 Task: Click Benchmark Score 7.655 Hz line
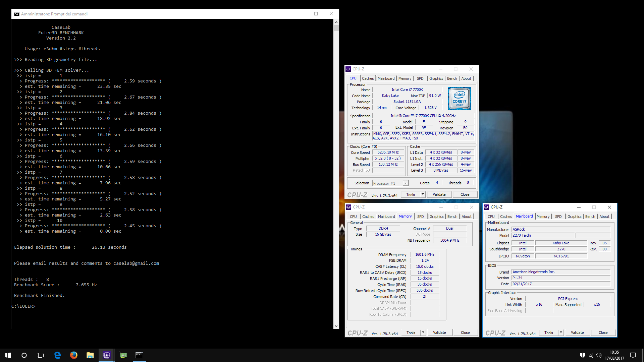(x=56, y=285)
